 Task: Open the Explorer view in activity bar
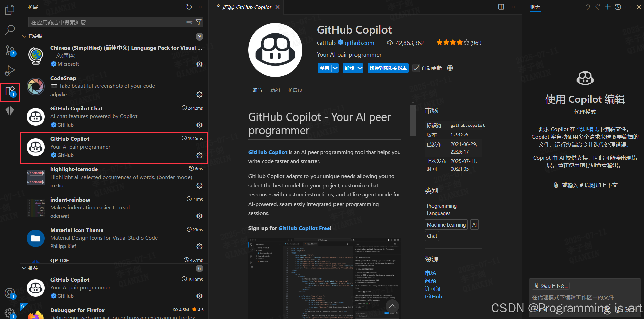tap(10, 10)
